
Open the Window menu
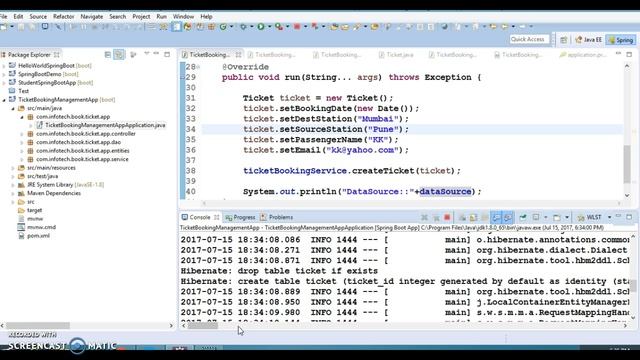pos(183,16)
